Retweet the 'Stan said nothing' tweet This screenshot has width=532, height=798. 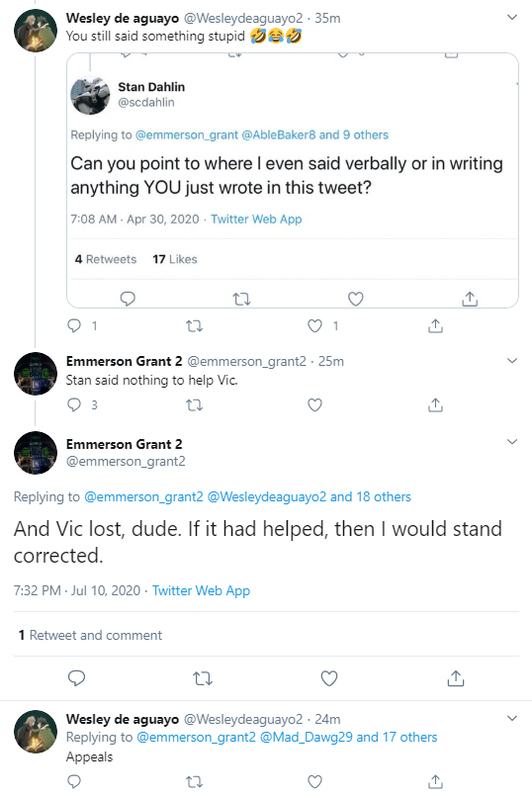click(195, 405)
